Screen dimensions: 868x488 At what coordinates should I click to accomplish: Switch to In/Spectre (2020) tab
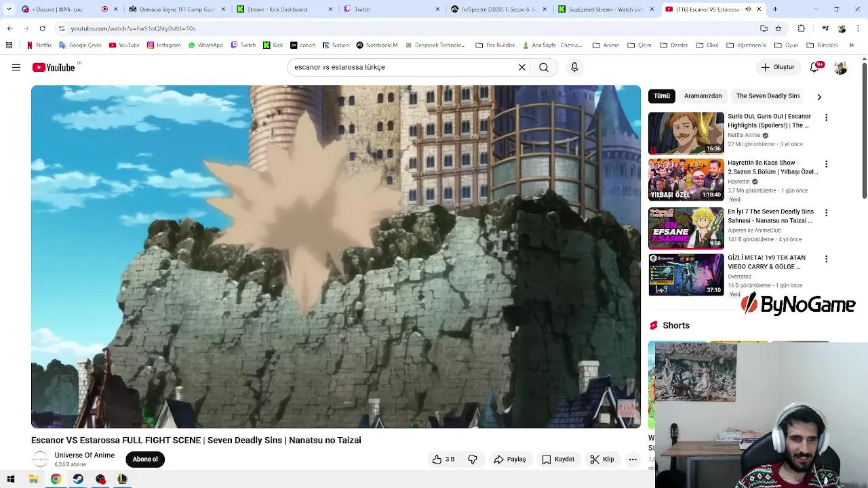click(498, 9)
